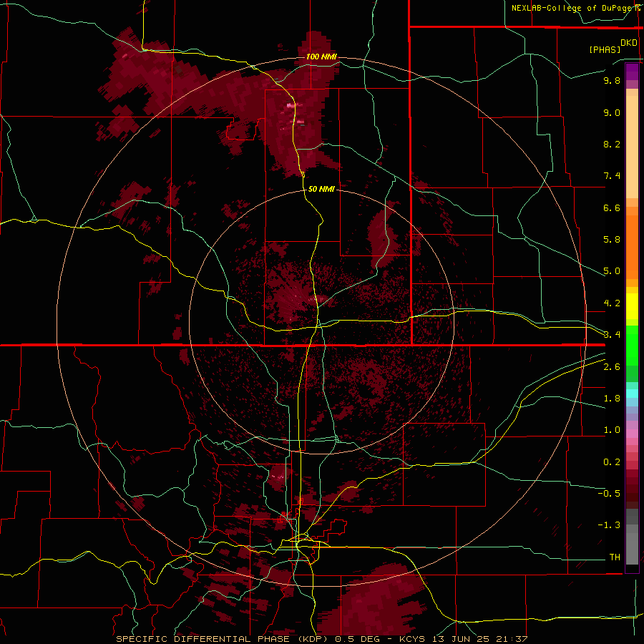The image size is (644, 644).
Task: Click the 0.2 scale label
Action: (612, 462)
